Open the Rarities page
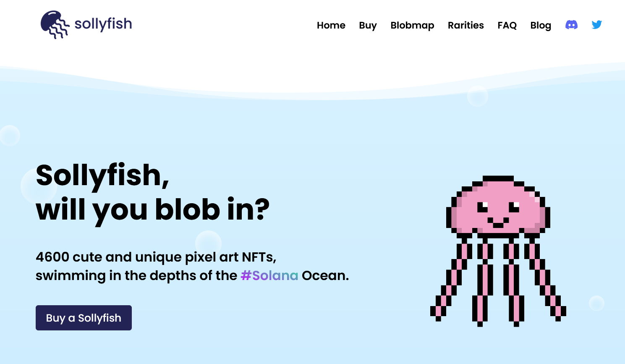 pyautogui.click(x=465, y=25)
